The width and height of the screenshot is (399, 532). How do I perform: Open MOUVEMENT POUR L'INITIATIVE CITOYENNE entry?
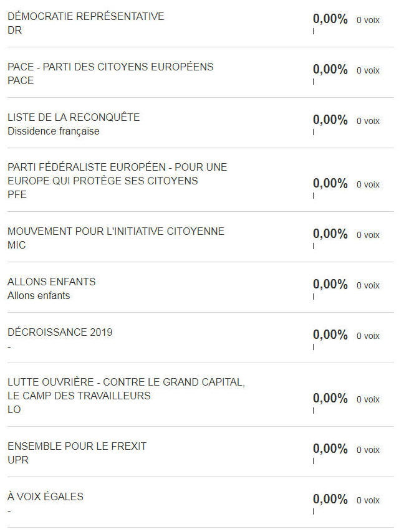point(116,231)
